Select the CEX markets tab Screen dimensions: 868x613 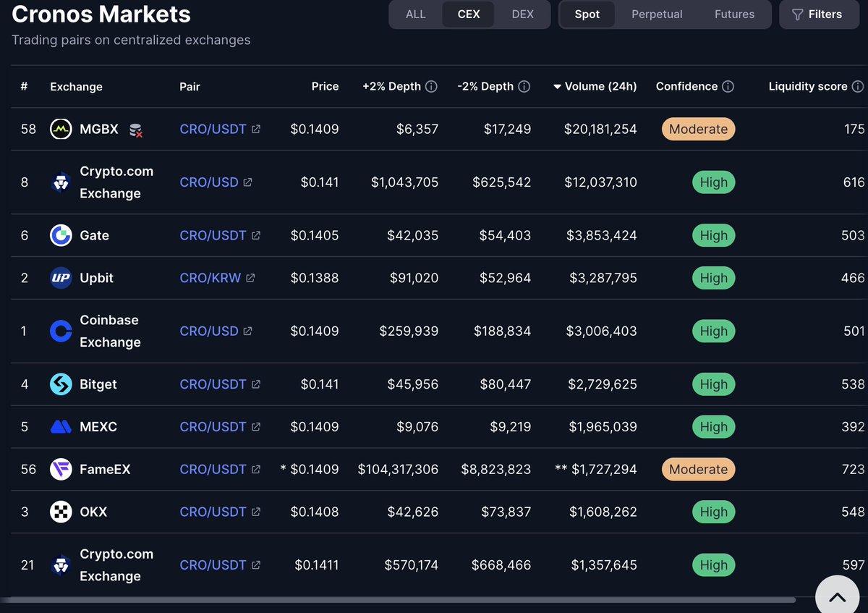pos(469,14)
